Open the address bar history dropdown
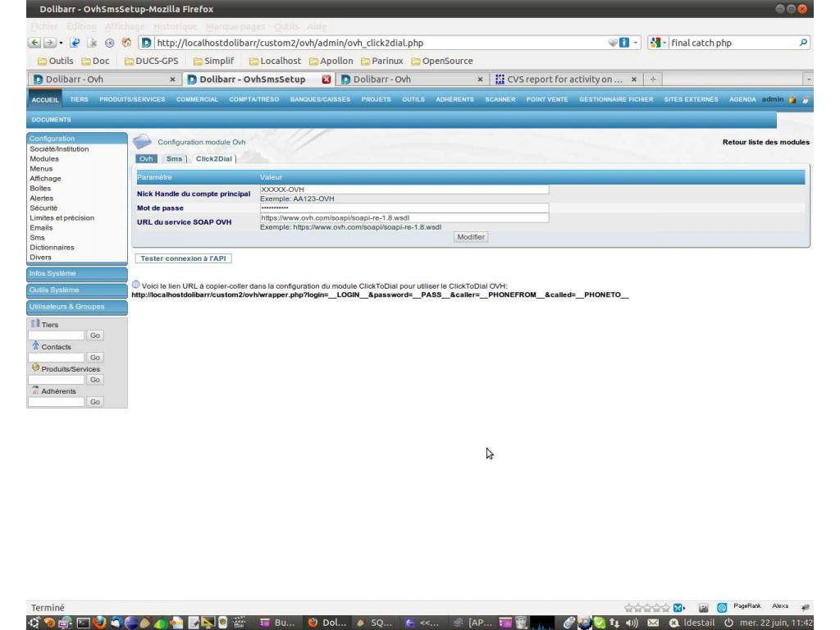 636,43
